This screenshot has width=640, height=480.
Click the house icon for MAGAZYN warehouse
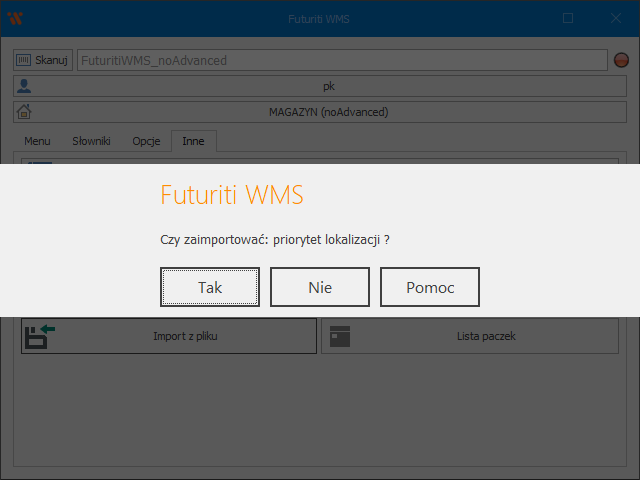(25, 111)
